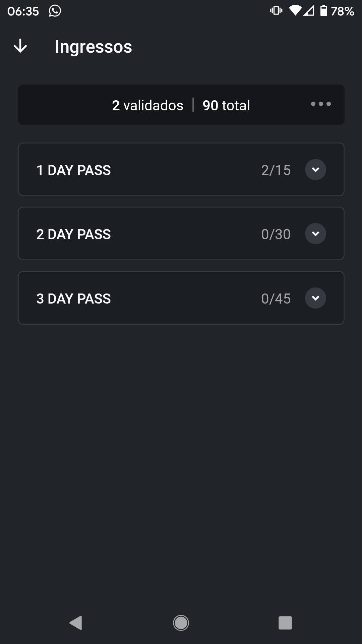Tap the Android back navigation button
Viewport: 362px width, 644px height.
click(x=76, y=623)
